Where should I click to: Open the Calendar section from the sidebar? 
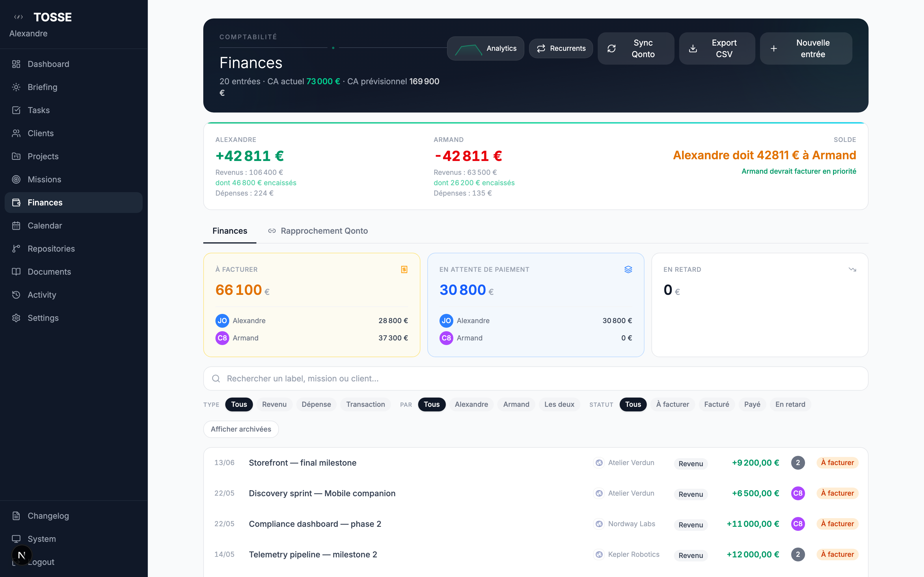pos(45,226)
